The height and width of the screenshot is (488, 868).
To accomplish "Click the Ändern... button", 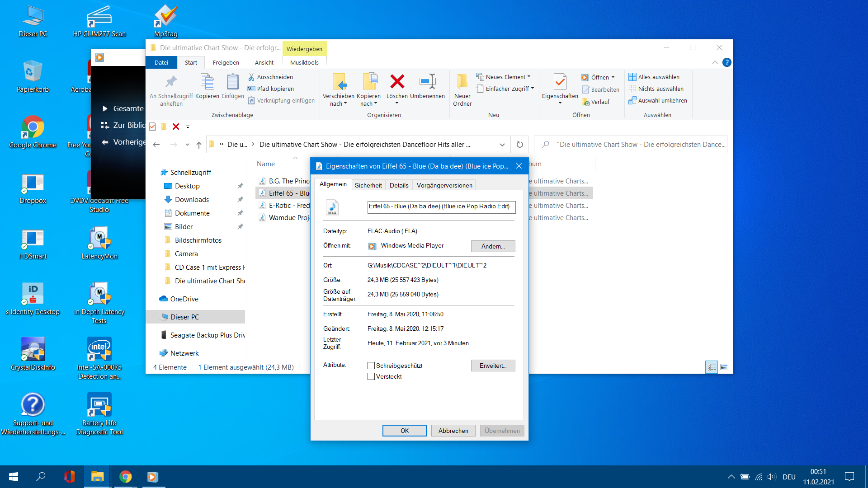I will [493, 246].
